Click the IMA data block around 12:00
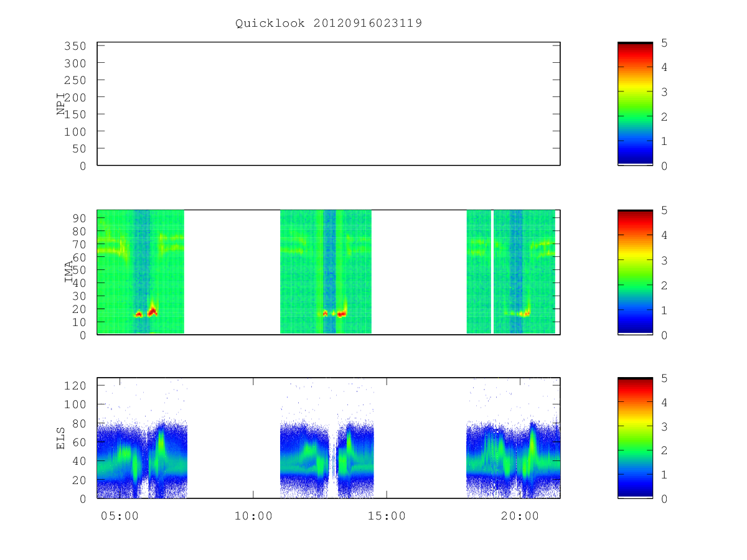 coord(326,272)
